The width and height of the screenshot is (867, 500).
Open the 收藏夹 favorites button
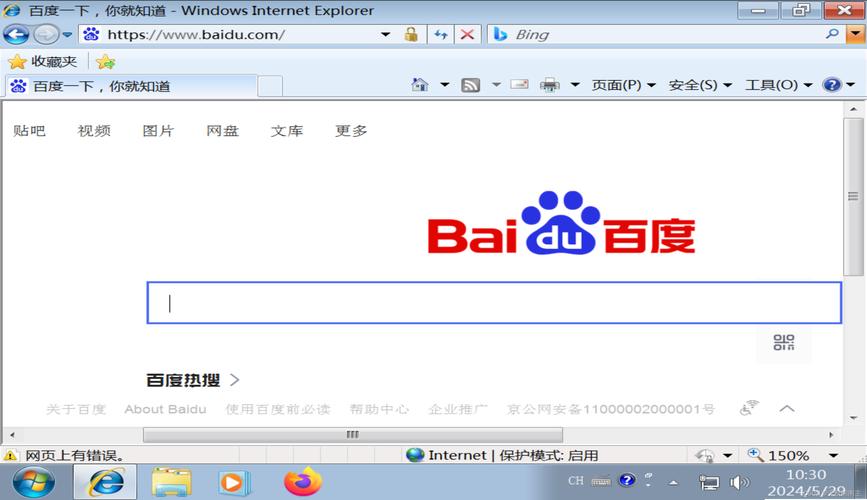pyautogui.click(x=43, y=61)
